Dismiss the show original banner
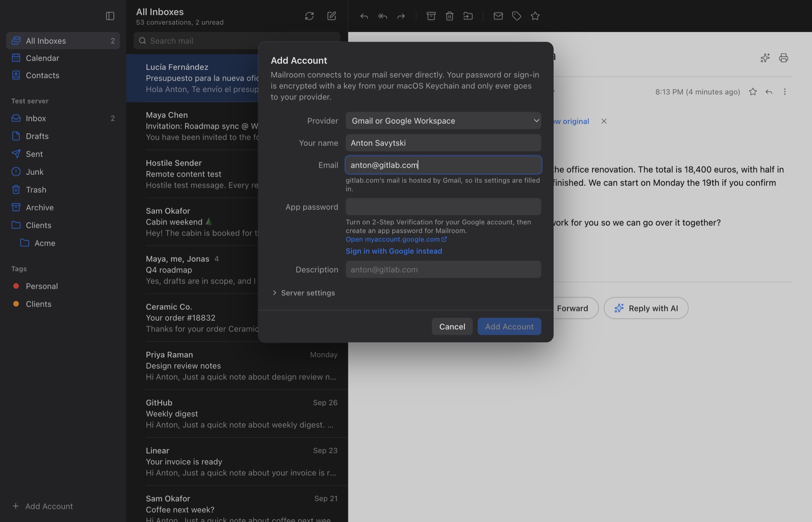The width and height of the screenshot is (812, 522). coord(604,121)
